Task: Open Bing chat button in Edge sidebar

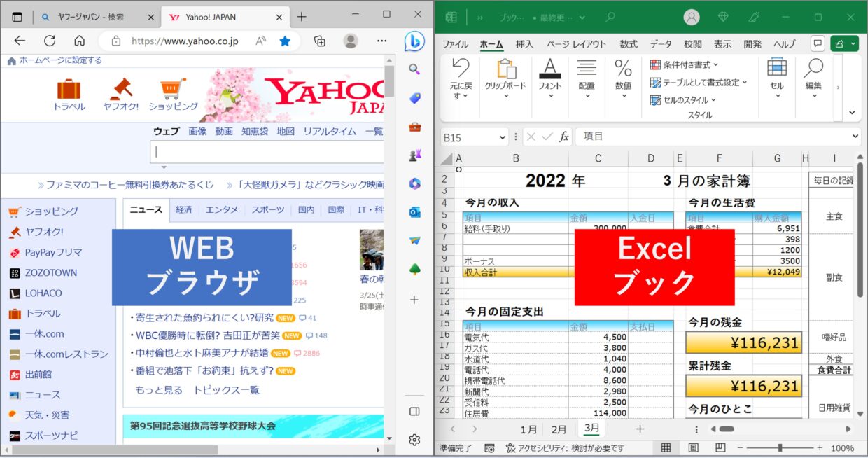Action: (x=414, y=41)
